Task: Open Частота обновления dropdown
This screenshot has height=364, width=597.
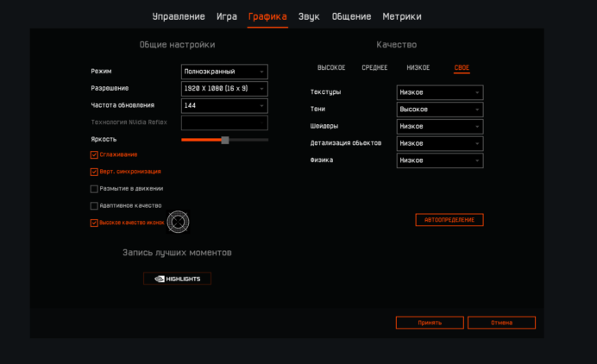Action: pyautogui.click(x=224, y=105)
